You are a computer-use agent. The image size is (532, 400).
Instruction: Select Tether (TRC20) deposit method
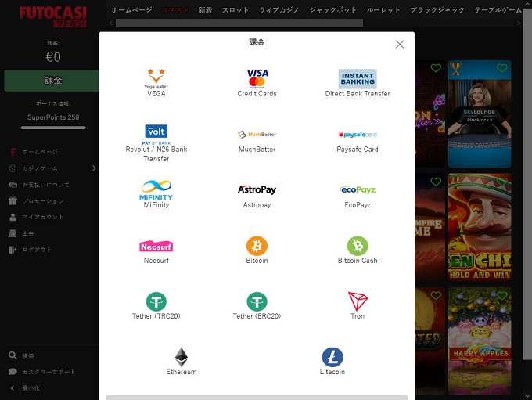coord(156,301)
